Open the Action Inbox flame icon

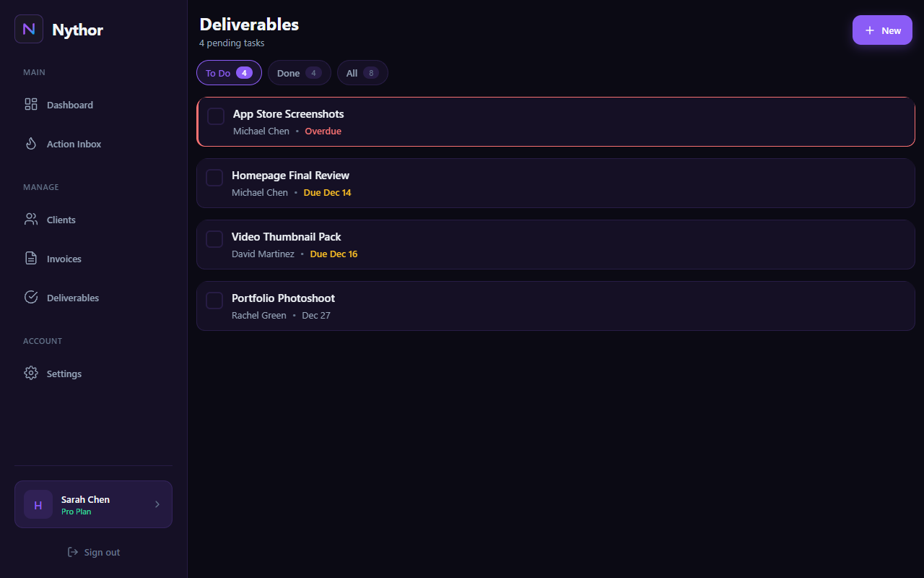click(x=30, y=144)
